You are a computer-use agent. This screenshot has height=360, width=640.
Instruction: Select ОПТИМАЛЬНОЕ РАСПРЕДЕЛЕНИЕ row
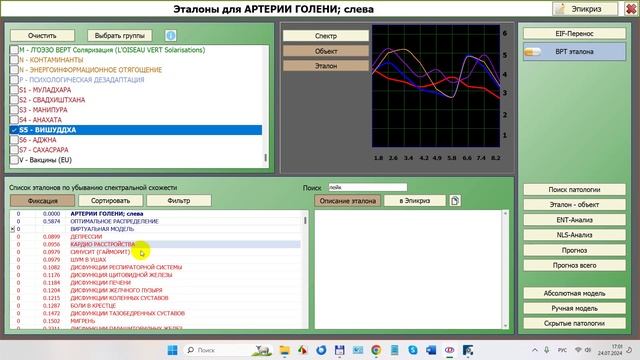[x=155, y=221]
